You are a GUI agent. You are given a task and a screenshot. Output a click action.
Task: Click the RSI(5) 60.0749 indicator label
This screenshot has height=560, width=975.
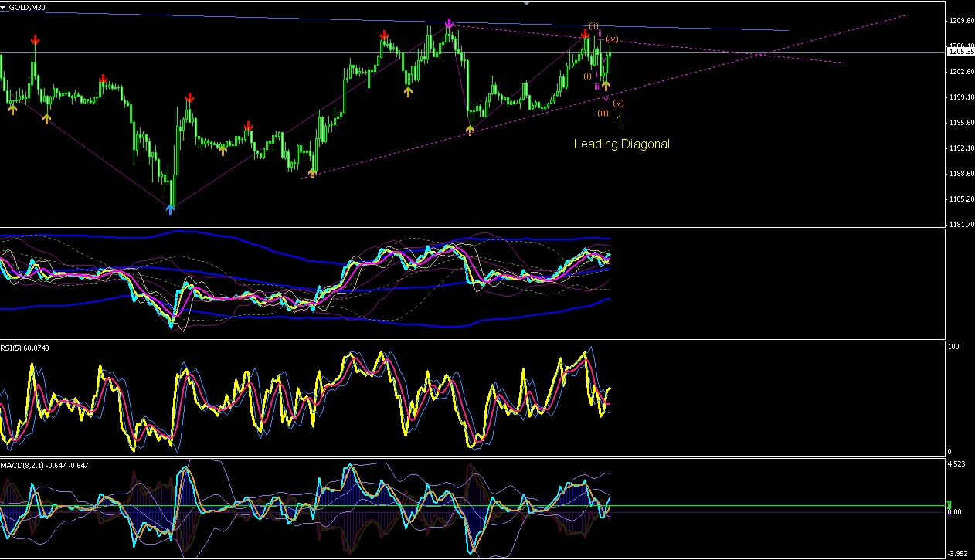(25, 348)
